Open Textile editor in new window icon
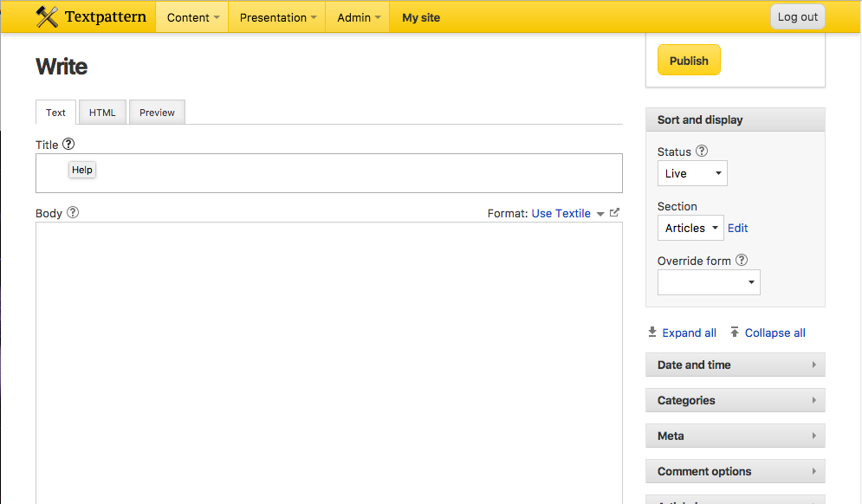This screenshot has width=862, height=504. 614,212
